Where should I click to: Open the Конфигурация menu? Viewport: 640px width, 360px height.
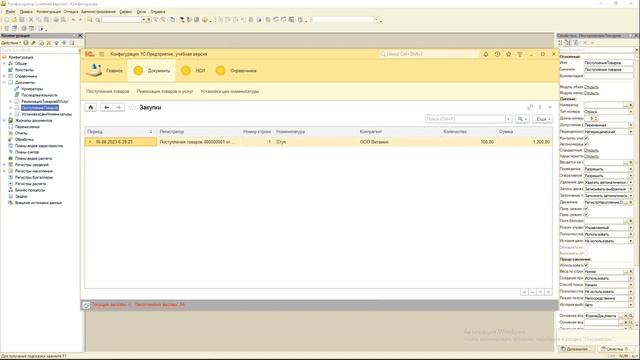49,12
